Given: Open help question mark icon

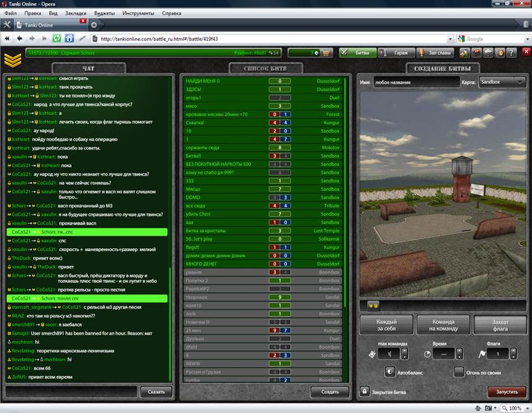Looking at the screenshot, I should [x=512, y=53].
